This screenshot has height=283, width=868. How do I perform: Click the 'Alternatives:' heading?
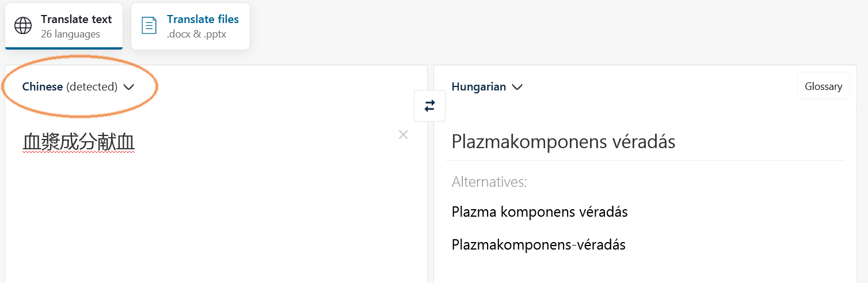tap(489, 182)
